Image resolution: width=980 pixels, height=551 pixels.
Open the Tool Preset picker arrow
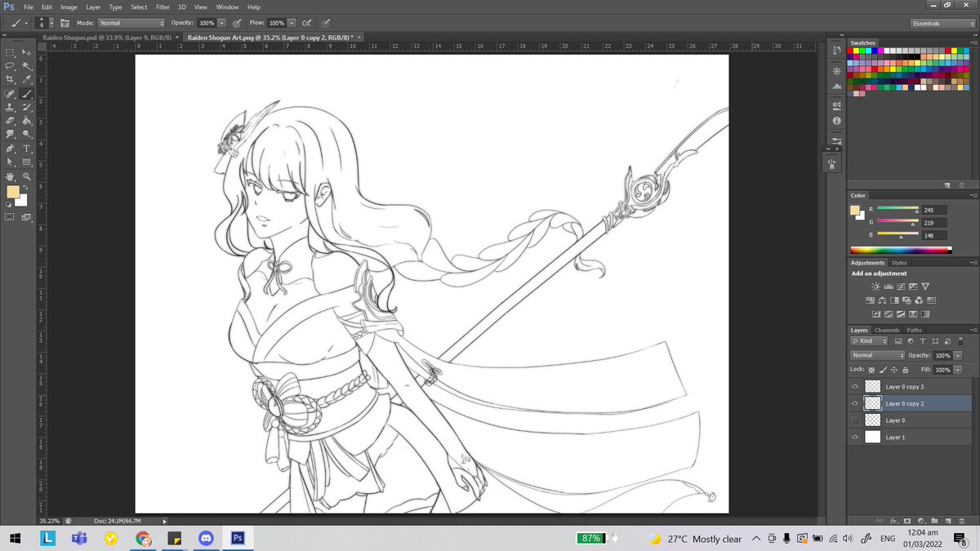[x=26, y=24]
